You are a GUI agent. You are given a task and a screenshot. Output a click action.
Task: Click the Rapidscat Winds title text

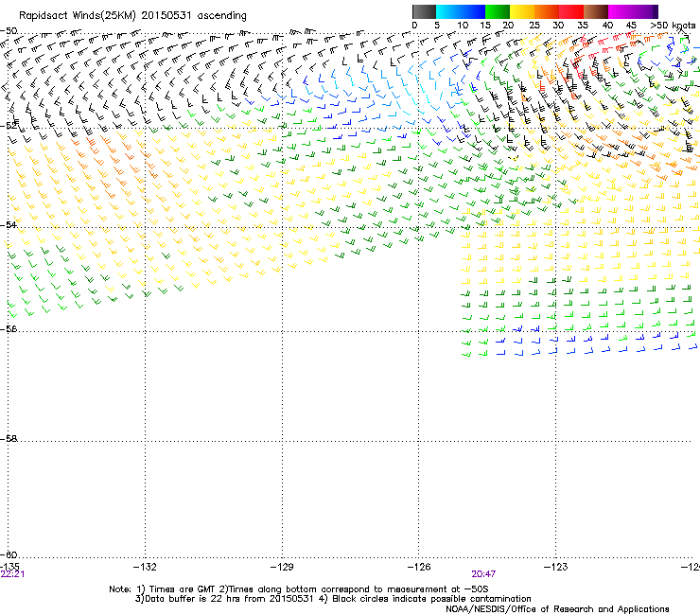pyautogui.click(x=132, y=16)
